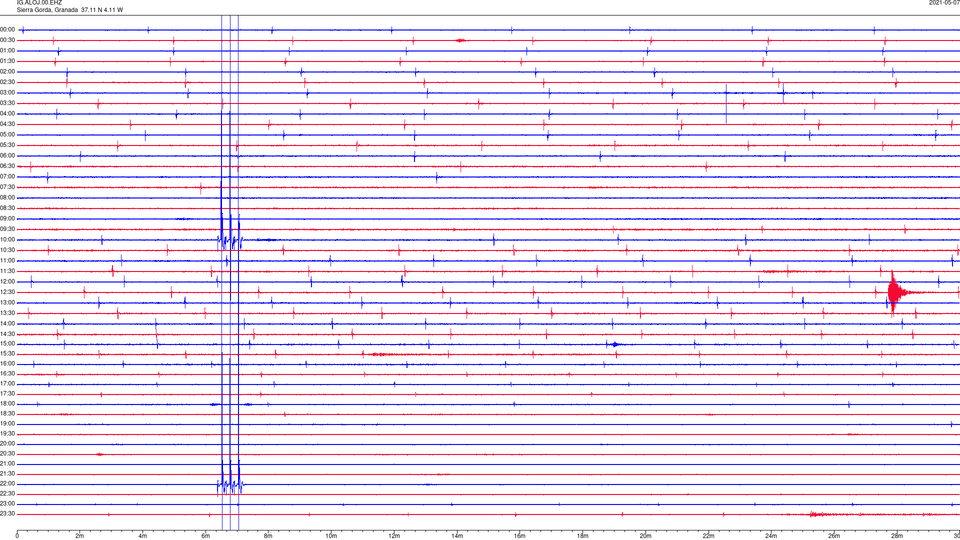Select the 09:30 trace time label

8,229
